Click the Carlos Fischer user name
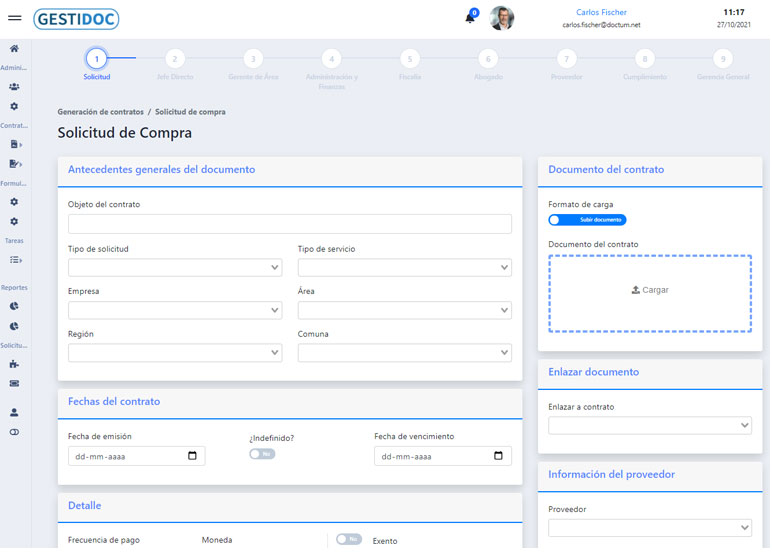The image size is (772, 552). pos(601,12)
